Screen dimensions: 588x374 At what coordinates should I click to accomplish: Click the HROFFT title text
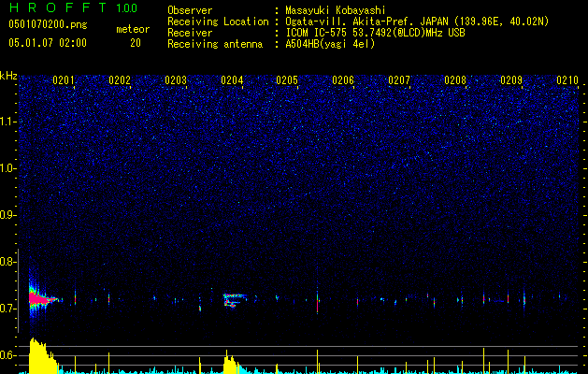[x=59, y=7]
